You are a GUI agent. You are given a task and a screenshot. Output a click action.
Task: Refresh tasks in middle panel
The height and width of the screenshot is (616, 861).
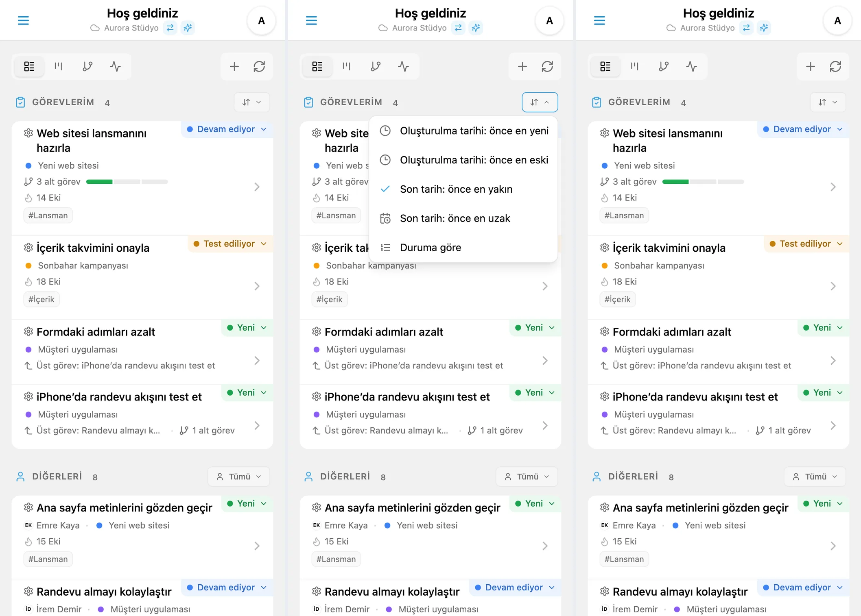[547, 66]
